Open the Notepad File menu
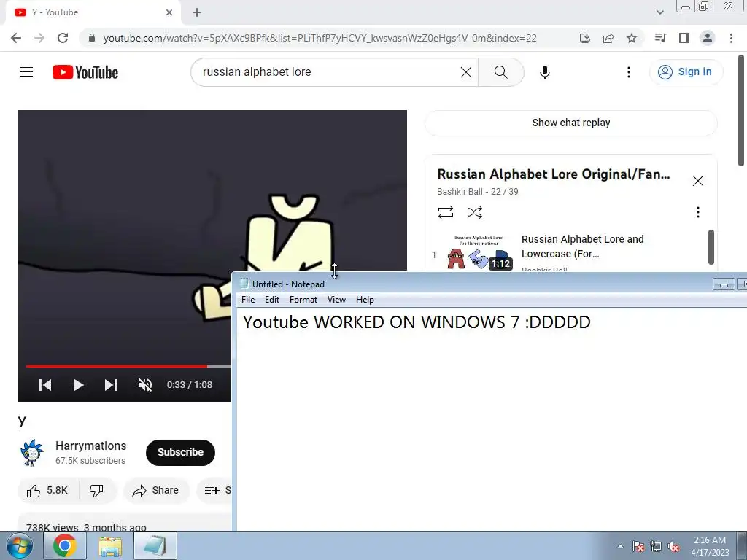 [x=248, y=300]
